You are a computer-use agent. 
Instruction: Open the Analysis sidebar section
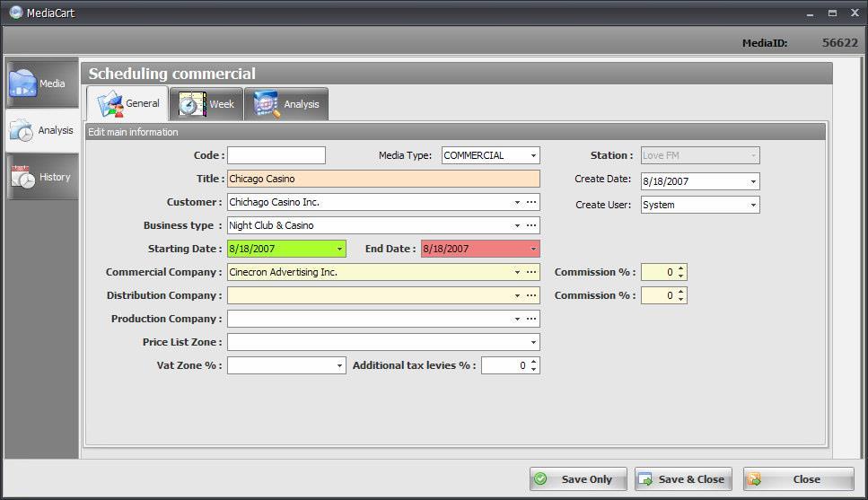point(42,130)
